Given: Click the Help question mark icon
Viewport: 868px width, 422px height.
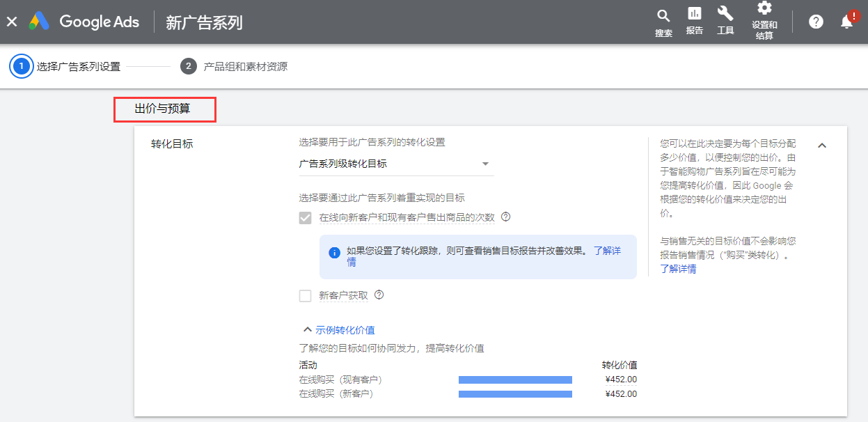Looking at the screenshot, I should tap(816, 22).
